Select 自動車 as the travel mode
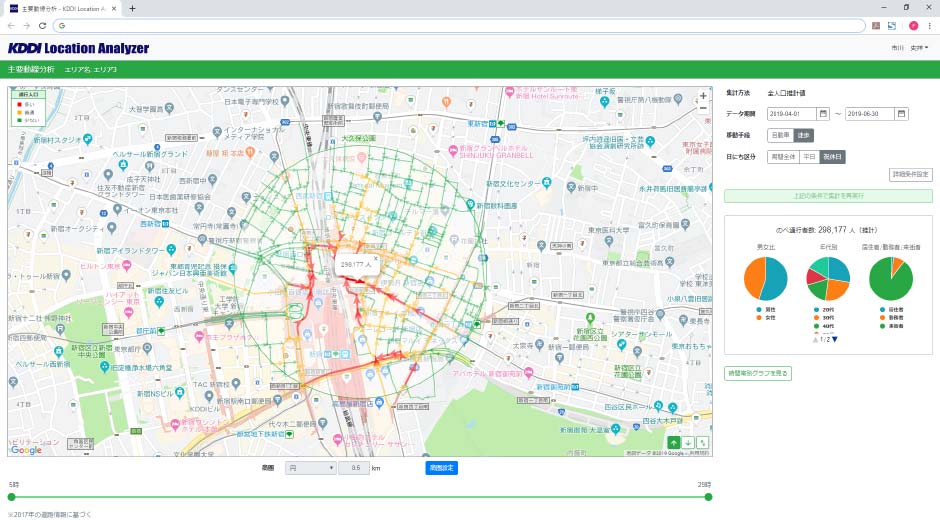Screen dimensions: 940x520 point(780,135)
